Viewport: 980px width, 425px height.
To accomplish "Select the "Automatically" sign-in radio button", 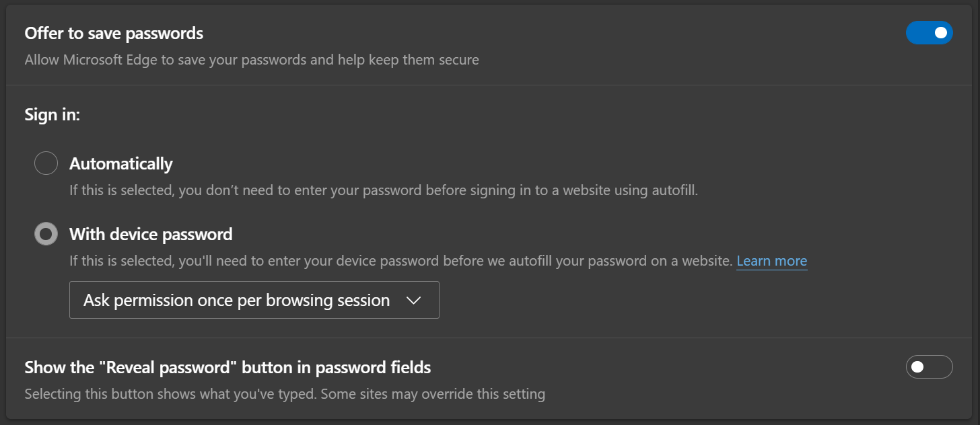I will tap(46, 163).
